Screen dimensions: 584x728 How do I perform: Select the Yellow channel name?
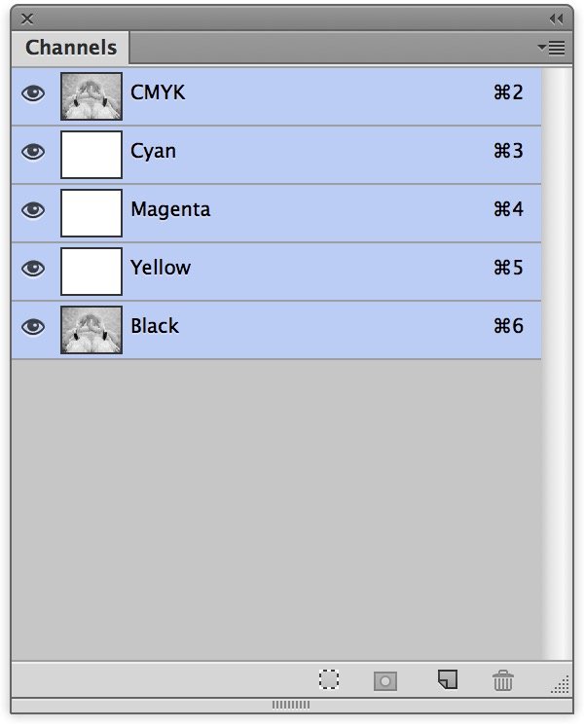coord(161,268)
